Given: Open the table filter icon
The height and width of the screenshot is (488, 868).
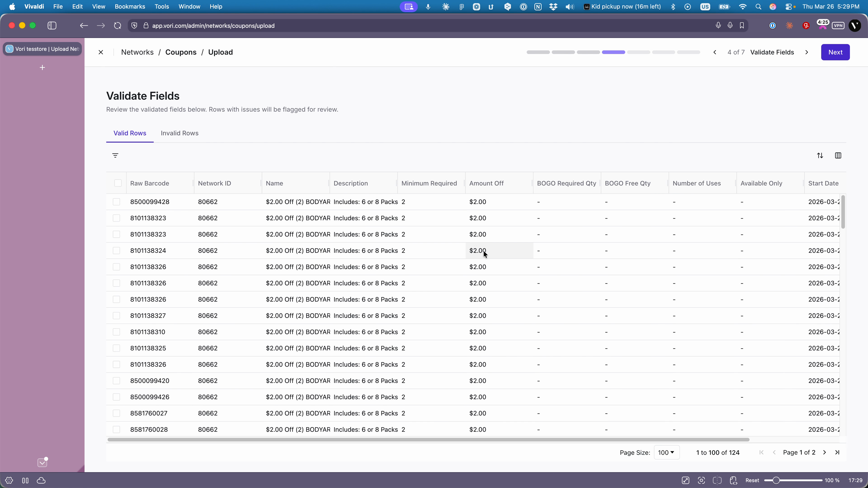Looking at the screenshot, I should click(x=115, y=155).
